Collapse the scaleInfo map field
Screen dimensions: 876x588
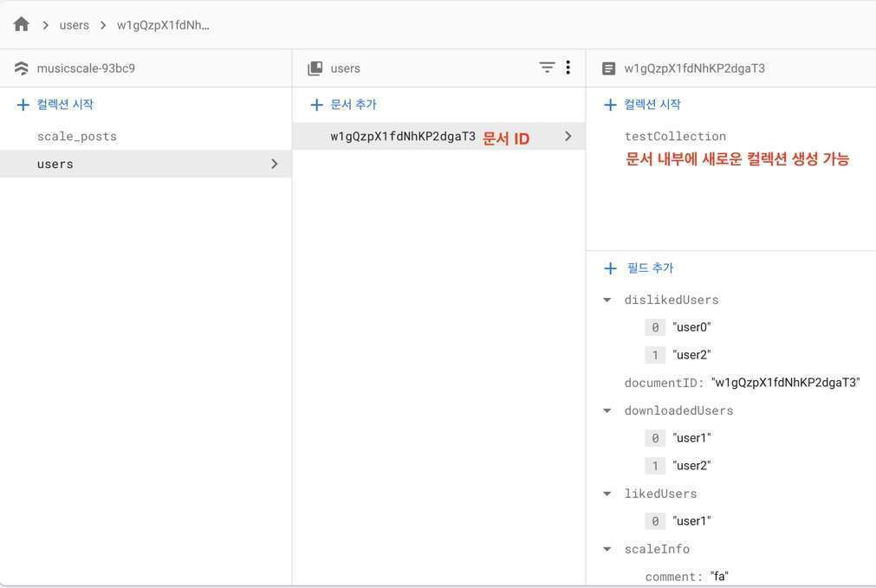pos(607,550)
